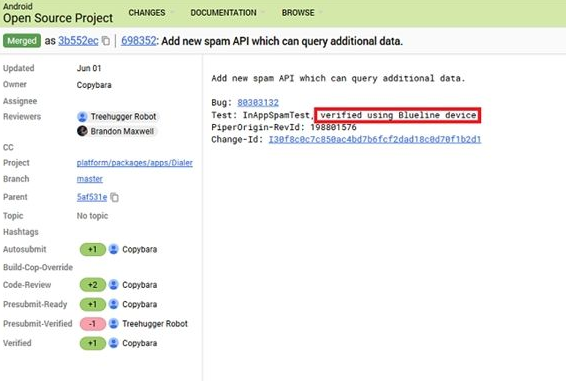The width and height of the screenshot is (566, 381).
Task: Click Copybara's name in the Code-Review row
Action: tap(139, 285)
